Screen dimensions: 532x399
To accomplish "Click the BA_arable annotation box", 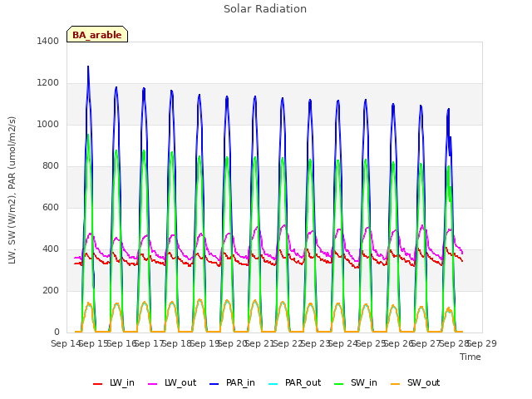I will coord(97,34).
